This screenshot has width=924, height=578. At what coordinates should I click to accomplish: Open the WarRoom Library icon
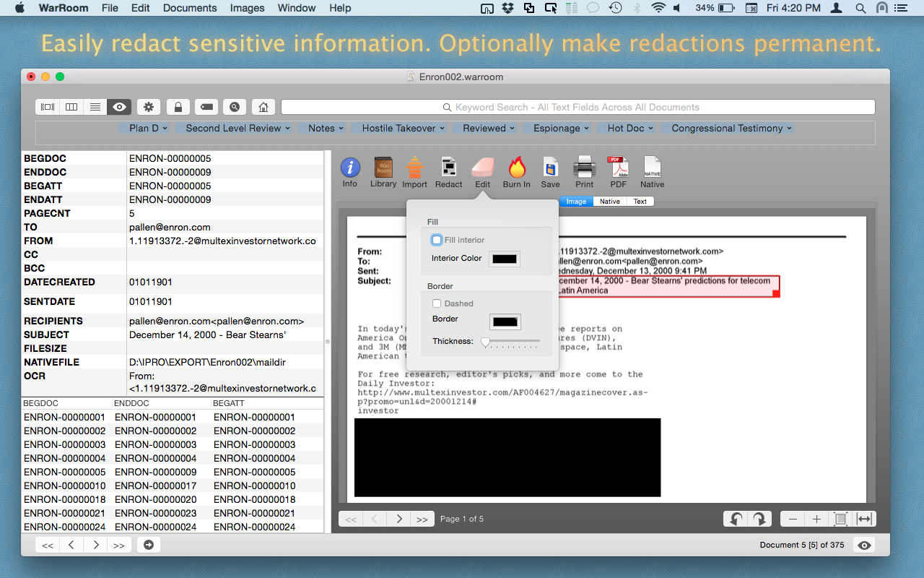click(x=383, y=168)
